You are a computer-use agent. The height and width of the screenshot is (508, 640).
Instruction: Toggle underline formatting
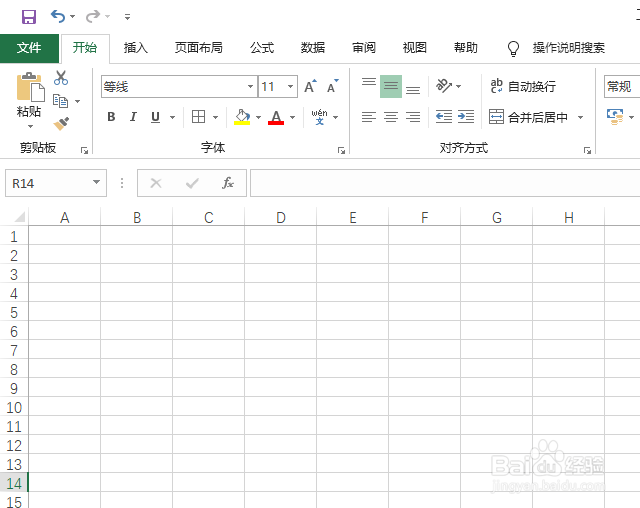click(x=155, y=117)
